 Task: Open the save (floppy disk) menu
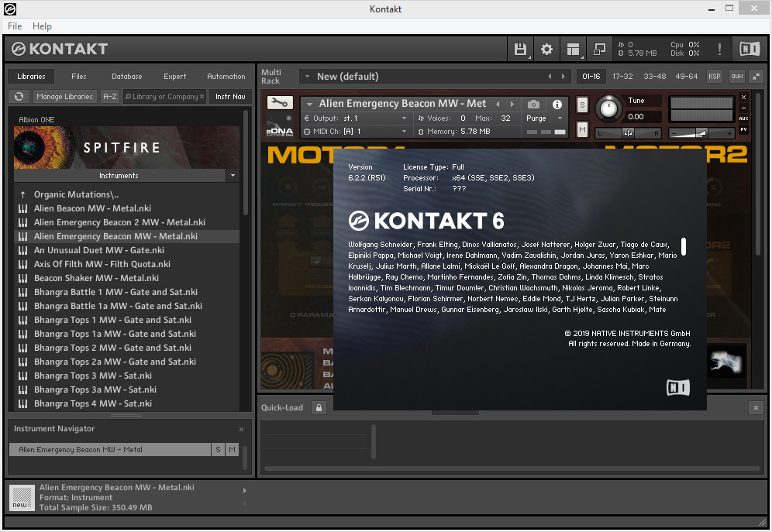coord(520,49)
